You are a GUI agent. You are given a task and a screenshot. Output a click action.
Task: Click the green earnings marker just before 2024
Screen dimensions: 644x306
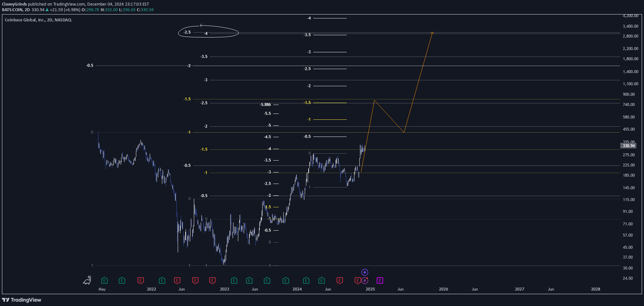point(286,281)
